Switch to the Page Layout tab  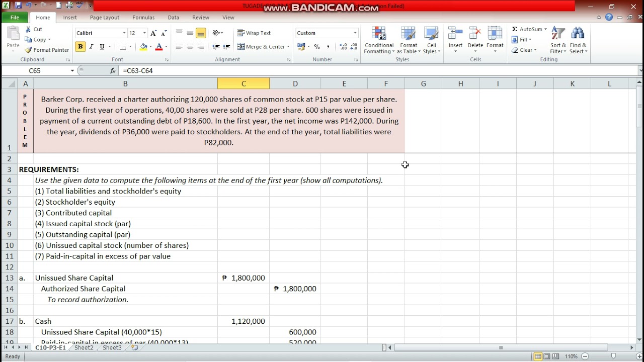tap(105, 17)
